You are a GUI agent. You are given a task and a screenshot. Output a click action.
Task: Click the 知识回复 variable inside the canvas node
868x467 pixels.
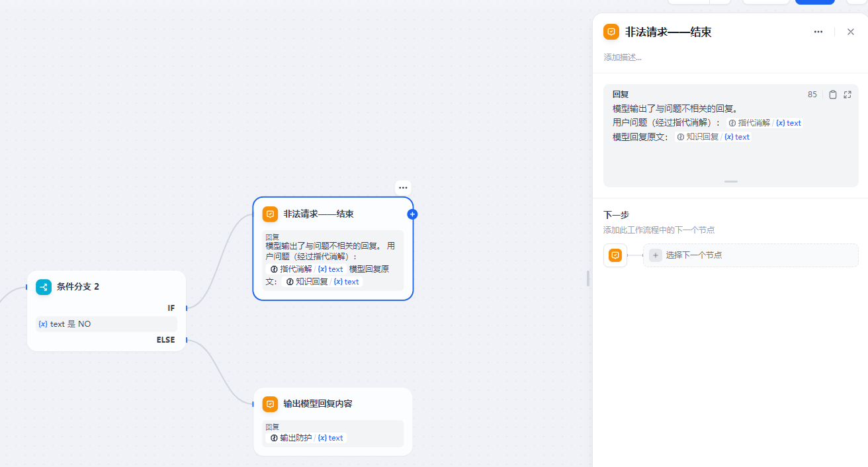click(x=322, y=282)
